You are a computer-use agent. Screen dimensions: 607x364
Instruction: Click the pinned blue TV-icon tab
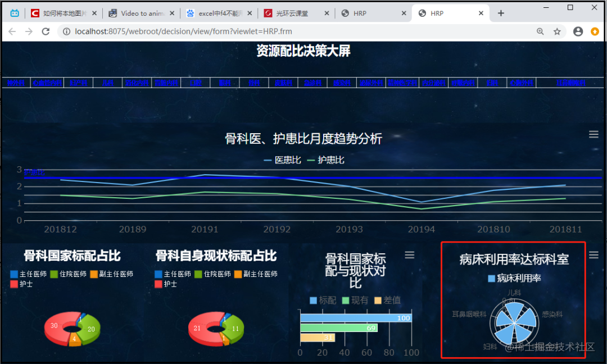(15, 13)
